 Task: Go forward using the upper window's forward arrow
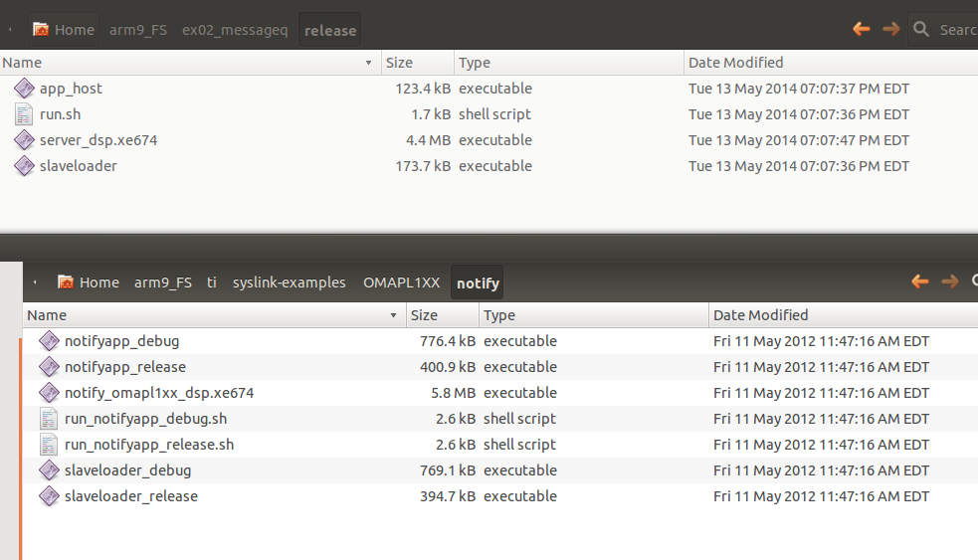(x=891, y=29)
